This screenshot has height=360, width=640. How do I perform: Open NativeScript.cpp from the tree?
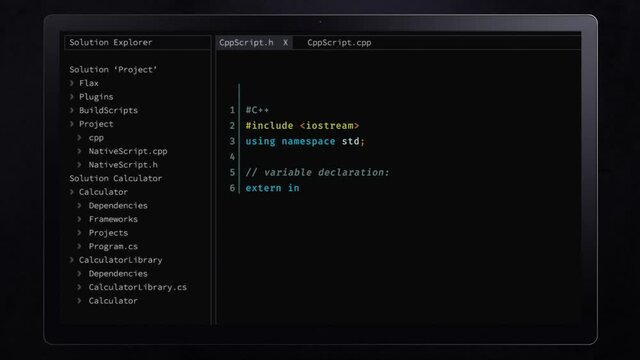128,151
